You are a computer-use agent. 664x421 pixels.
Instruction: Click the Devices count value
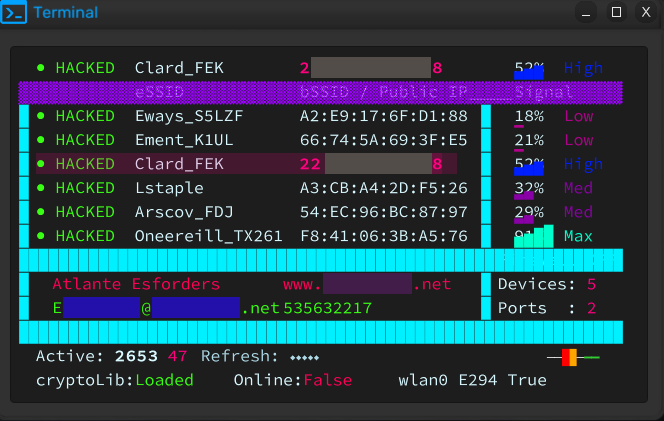click(592, 284)
